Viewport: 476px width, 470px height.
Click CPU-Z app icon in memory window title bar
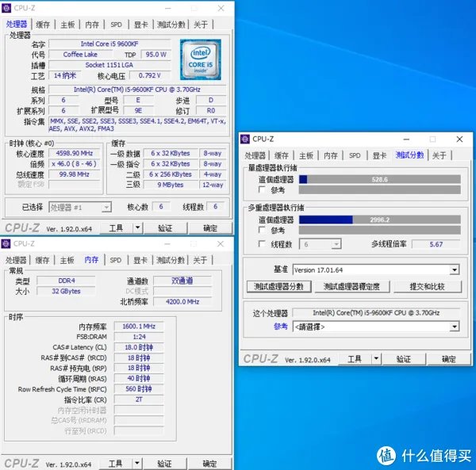click(6, 243)
